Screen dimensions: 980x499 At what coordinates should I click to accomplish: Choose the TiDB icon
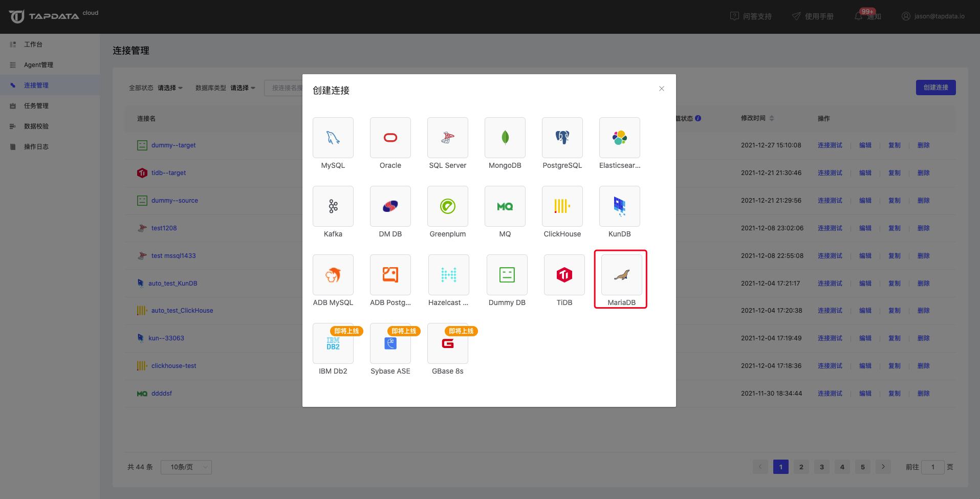564,275
